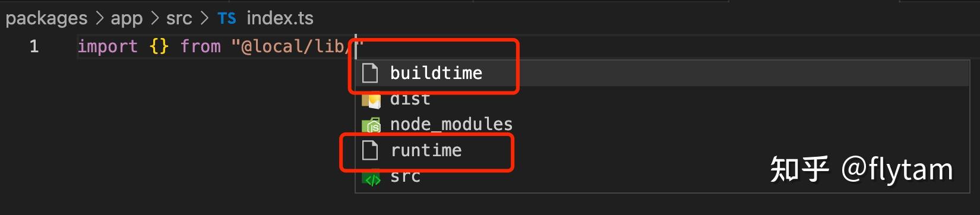Pick the dist autocomplete suggestion
This screenshot has height=215, width=980.
tap(662, 99)
